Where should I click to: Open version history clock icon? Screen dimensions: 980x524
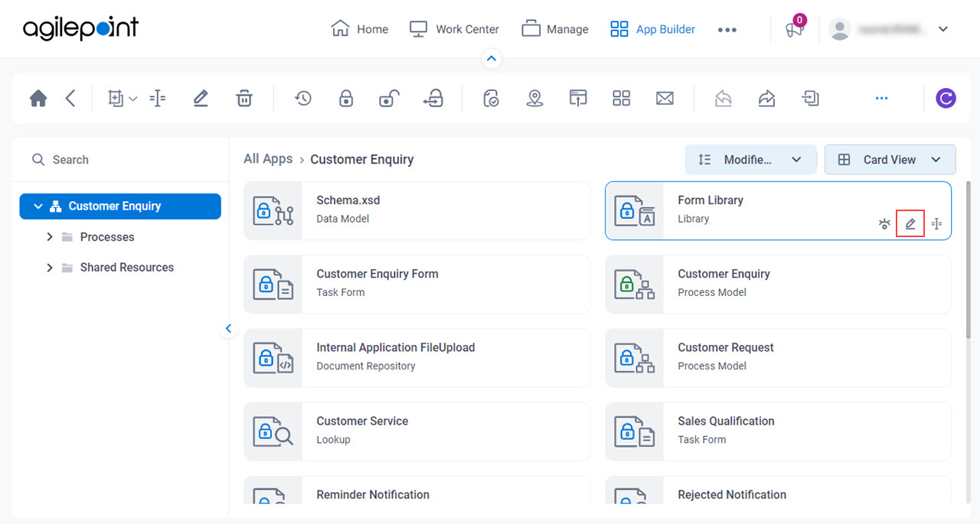303,98
